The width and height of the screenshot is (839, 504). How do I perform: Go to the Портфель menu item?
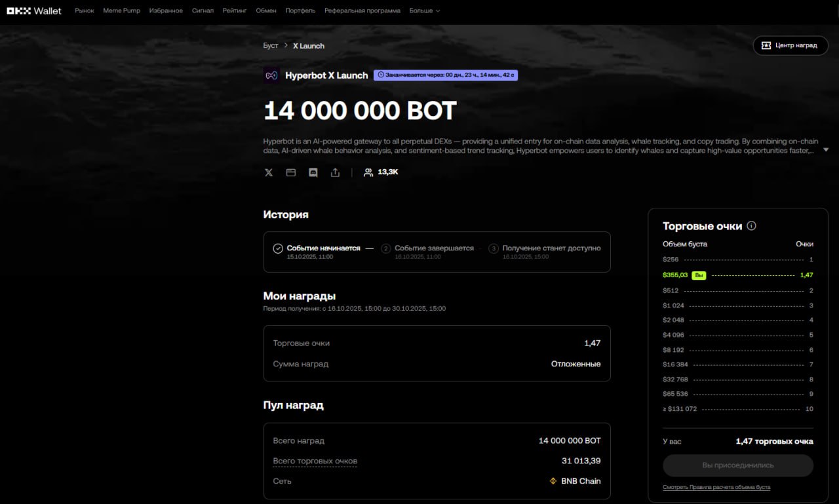point(300,11)
